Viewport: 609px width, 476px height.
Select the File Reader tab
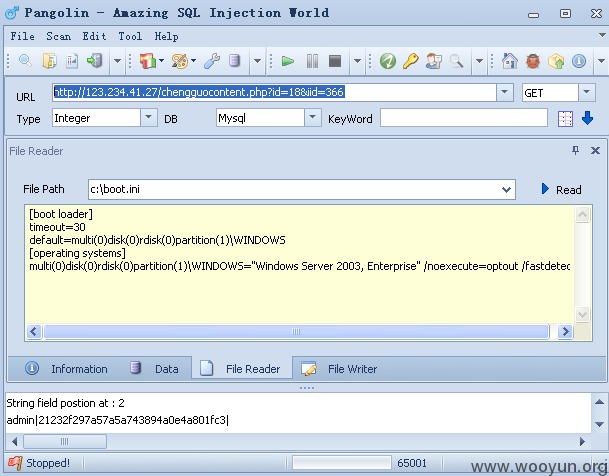[241, 368]
